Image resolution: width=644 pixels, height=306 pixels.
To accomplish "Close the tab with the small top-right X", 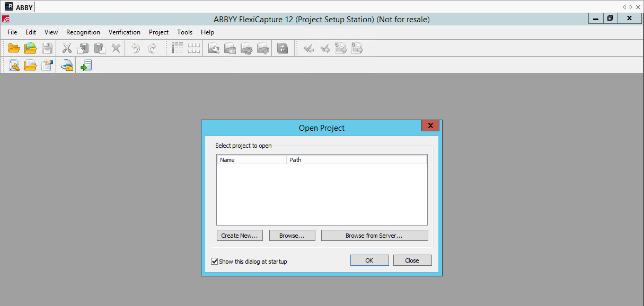I will pos(638,7).
